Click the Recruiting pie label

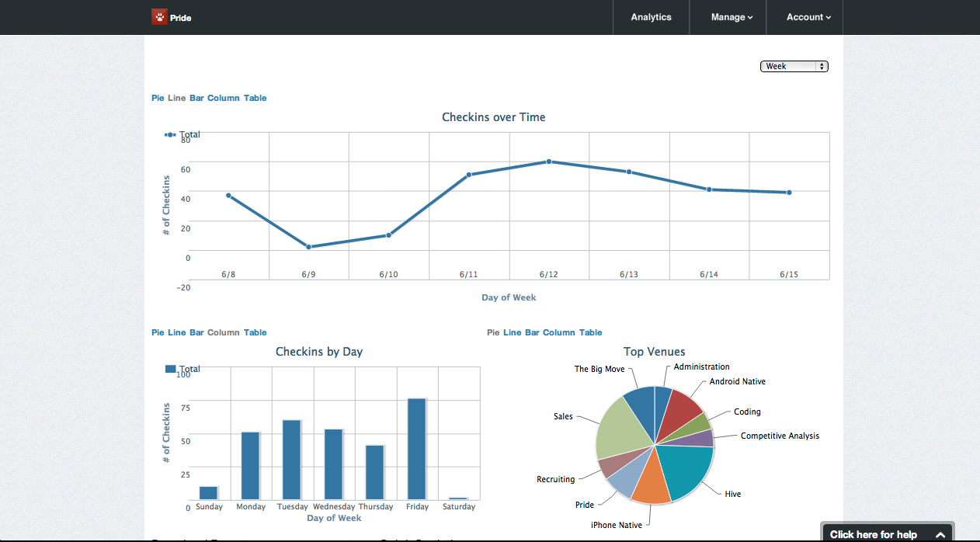pyautogui.click(x=556, y=480)
